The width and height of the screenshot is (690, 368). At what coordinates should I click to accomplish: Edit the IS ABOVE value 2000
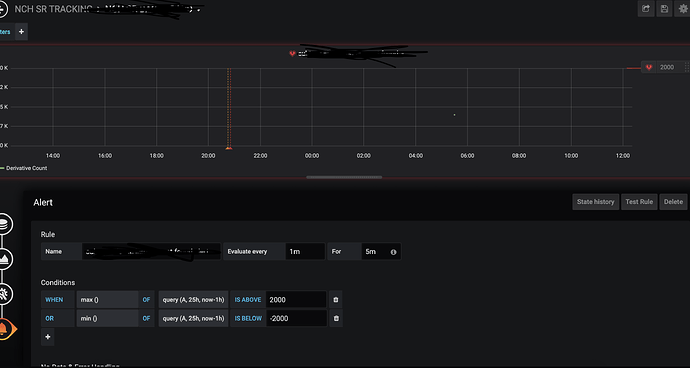[296, 300]
